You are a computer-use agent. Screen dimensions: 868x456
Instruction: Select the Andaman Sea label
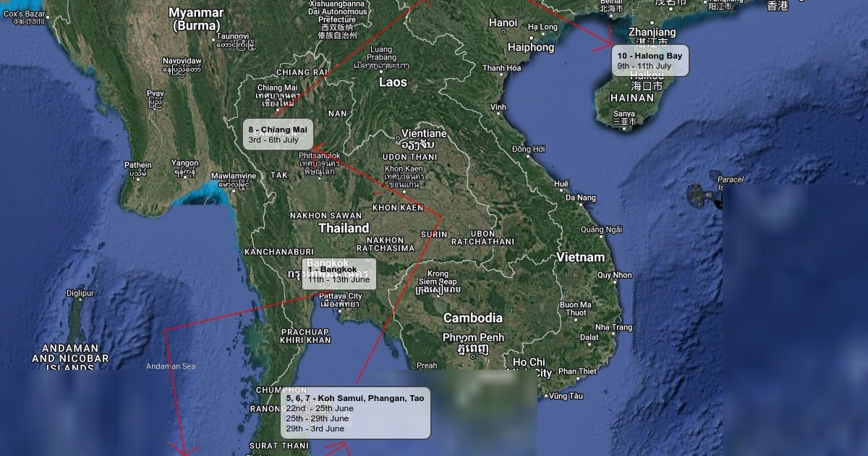tap(171, 366)
